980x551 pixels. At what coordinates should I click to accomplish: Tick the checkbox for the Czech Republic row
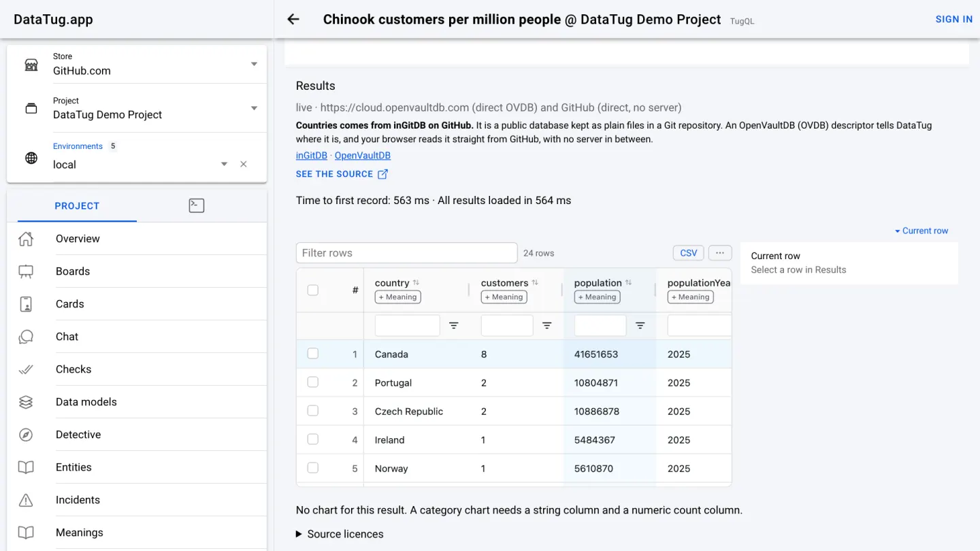(x=313, y=411)
